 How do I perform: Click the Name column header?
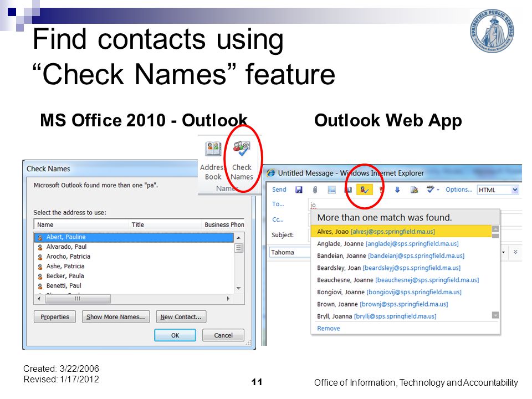[81, 224]
